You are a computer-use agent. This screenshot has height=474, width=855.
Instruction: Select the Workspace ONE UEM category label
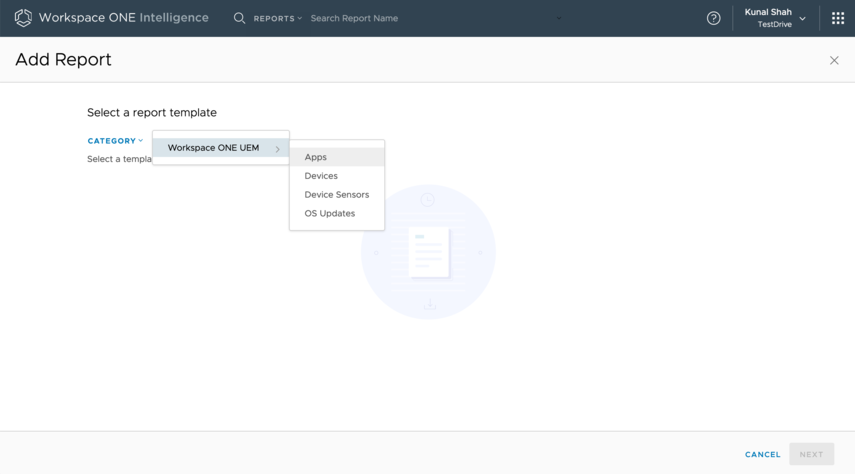[213, 148]
